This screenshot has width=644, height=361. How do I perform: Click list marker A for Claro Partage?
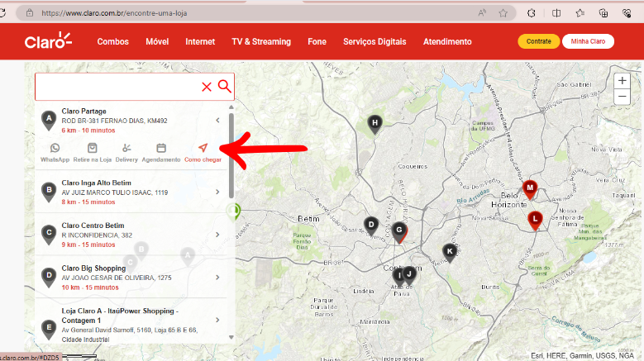tap(49, 121)
